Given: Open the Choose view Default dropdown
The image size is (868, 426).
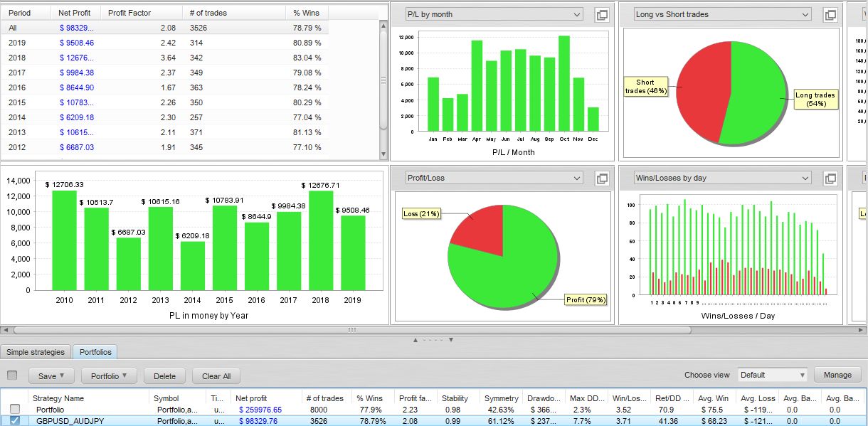Looking at the screenshot, I should [x=773, y=375].
